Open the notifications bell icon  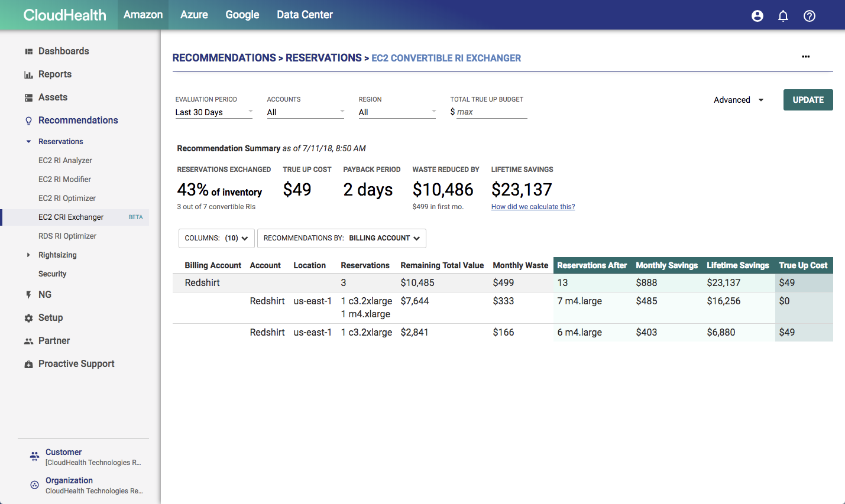pos(784,16)
